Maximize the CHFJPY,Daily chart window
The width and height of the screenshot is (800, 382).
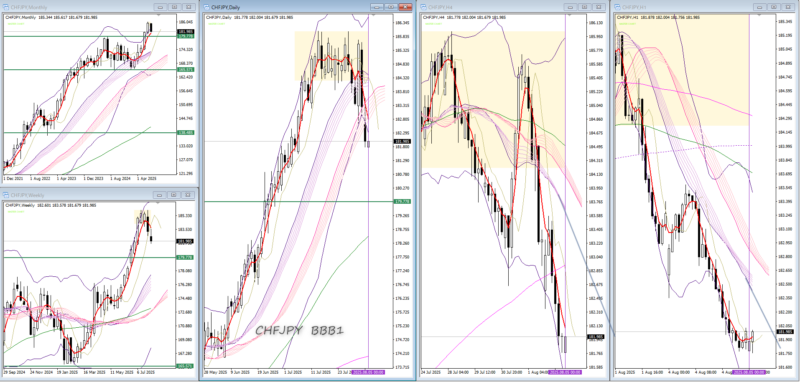(x=391, y=7)
